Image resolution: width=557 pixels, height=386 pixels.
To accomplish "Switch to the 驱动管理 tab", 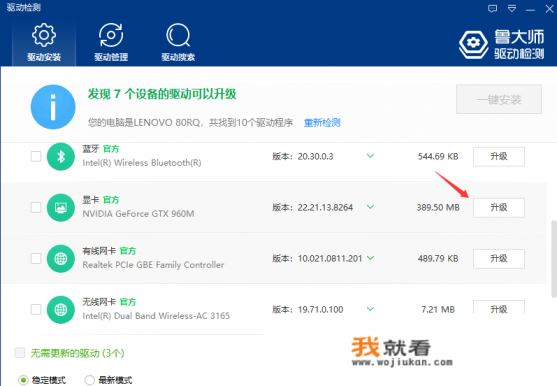I will tap(111, 43).
